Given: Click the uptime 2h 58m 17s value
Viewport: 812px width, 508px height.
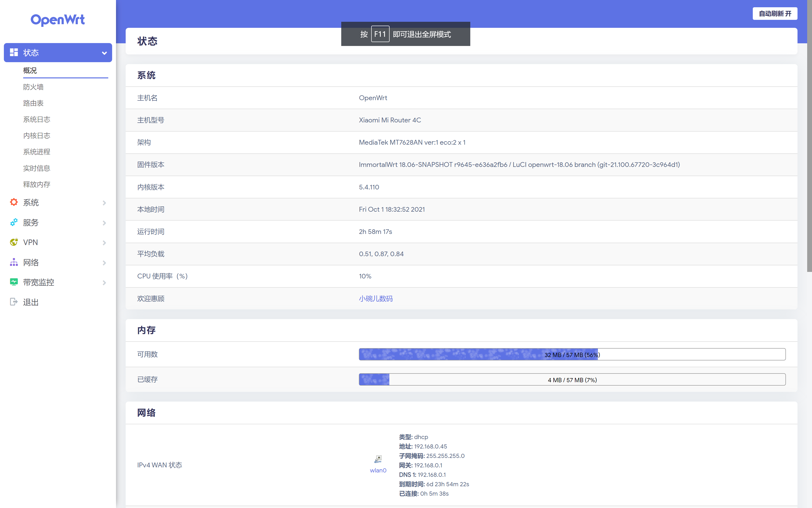Looking at the screenshot, I should 376,232.
